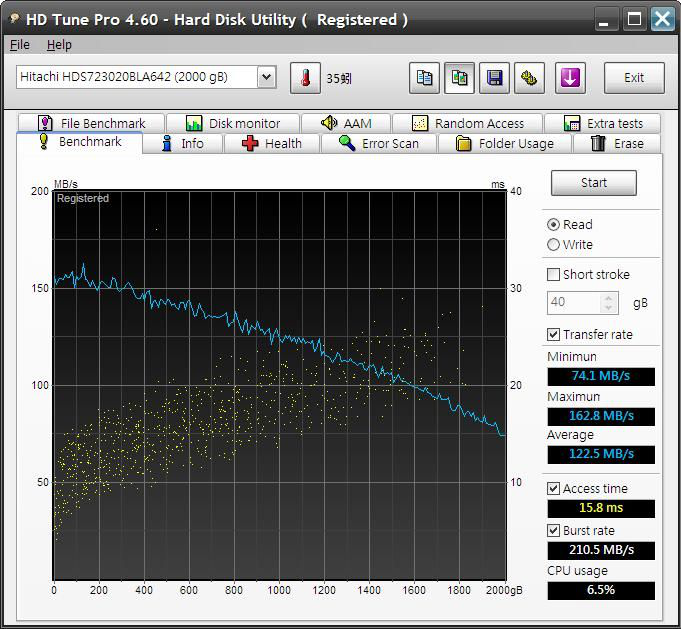The height and width of the screenshot is (629, 681).
Task: Click the Exit button
Action: point(634,78)
